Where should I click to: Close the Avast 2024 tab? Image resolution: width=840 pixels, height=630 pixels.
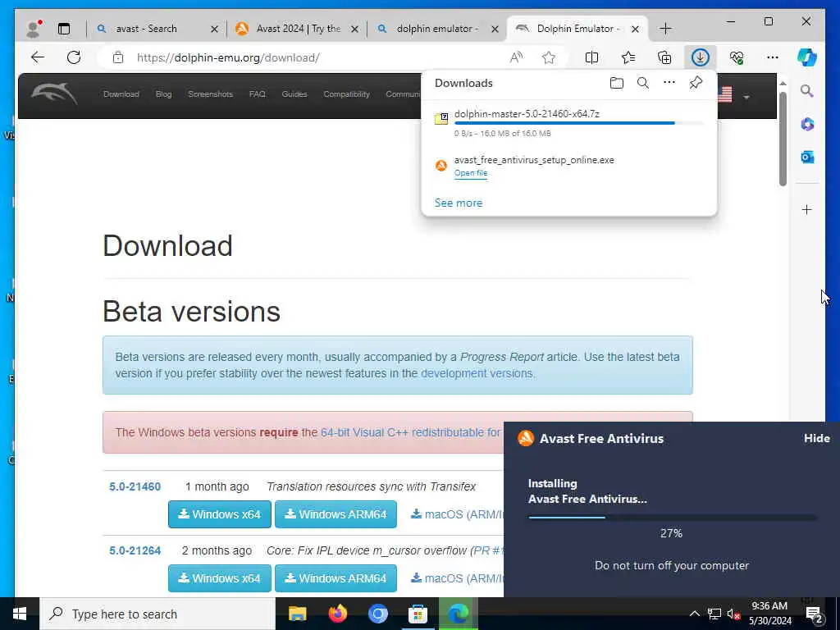(x=354, y=29)
